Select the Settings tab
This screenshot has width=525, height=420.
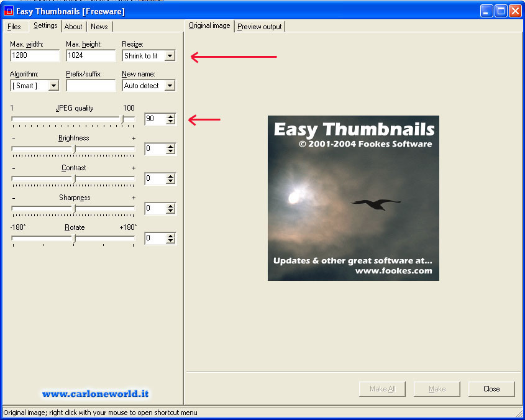(x=45, y=26)
